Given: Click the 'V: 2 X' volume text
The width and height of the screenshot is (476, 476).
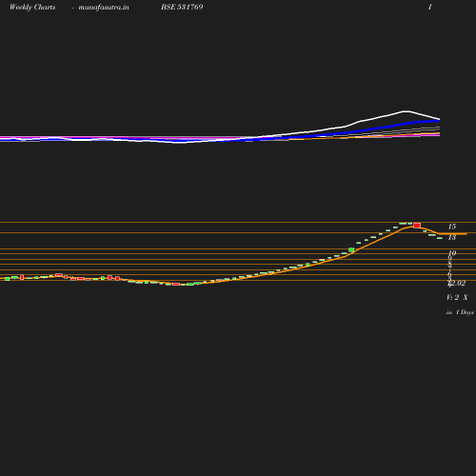Looking at the screenshot, I should click(x=457, y=297).
